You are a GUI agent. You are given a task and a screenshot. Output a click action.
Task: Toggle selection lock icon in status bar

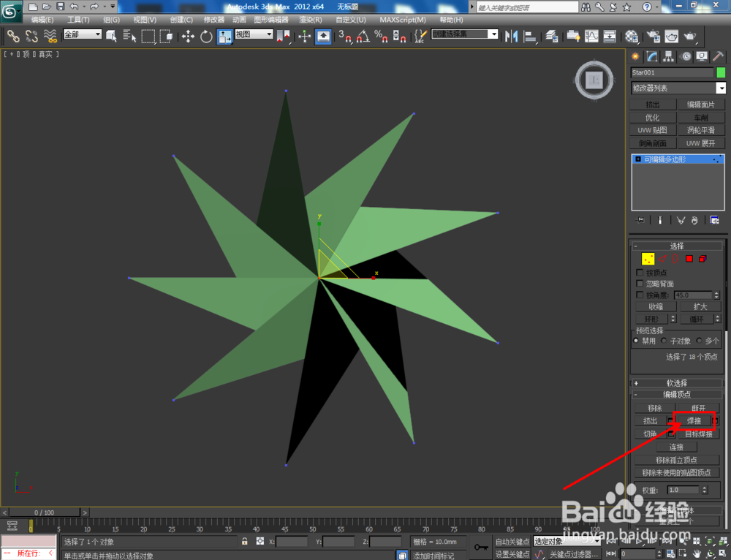(x=244, y=541)
